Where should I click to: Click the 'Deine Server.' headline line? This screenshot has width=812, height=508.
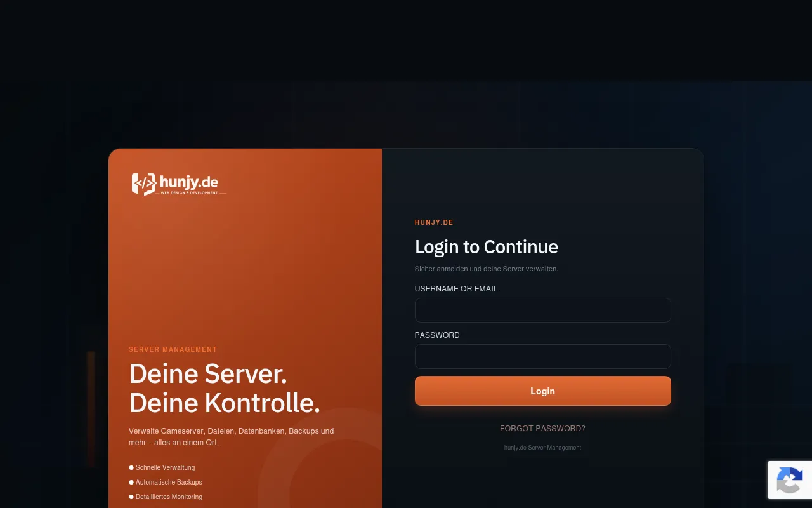208,373
